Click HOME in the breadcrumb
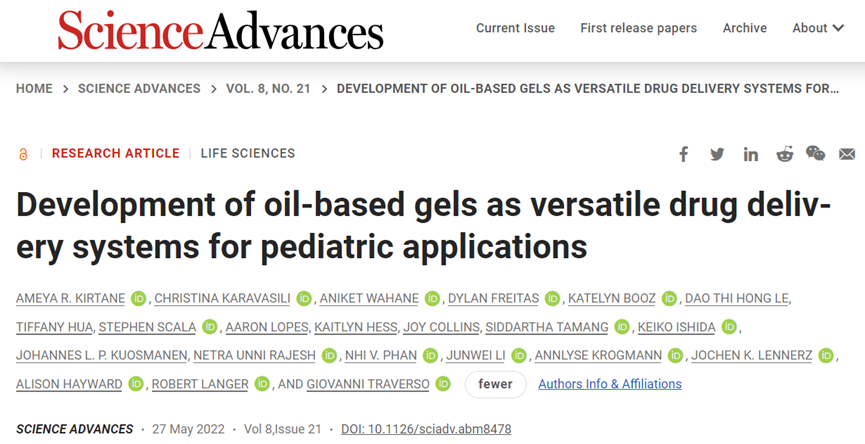This screenshot has height=444, width=865. click(x=34, y=89)
